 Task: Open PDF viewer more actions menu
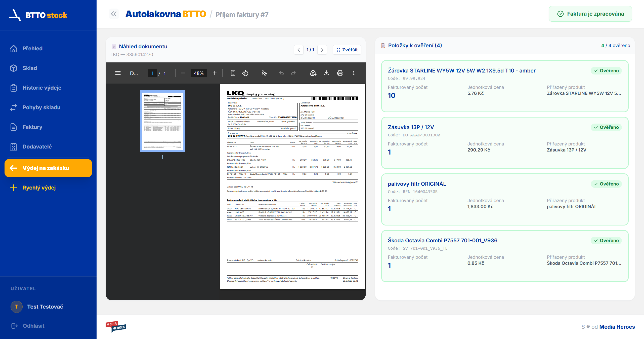[x=354, y=73]
